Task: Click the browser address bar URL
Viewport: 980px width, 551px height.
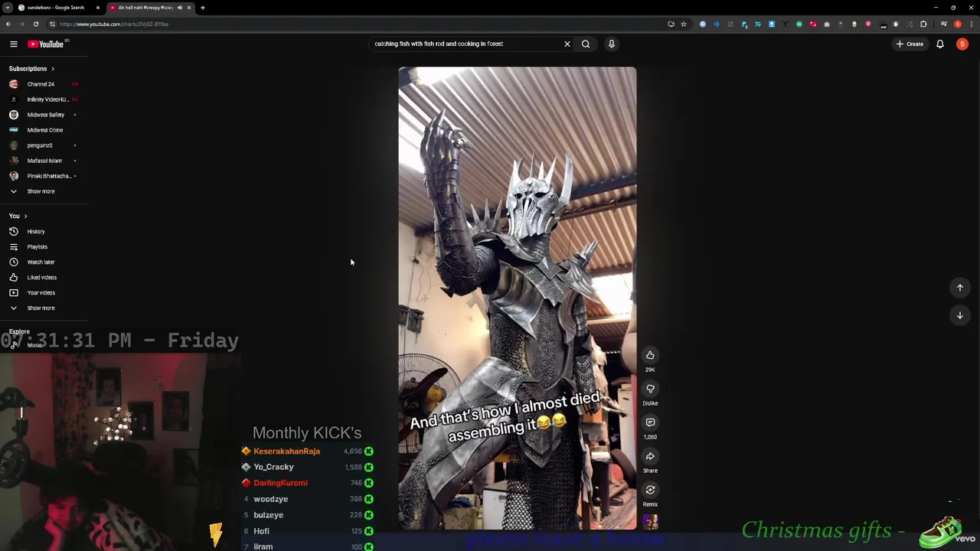Action: (114, 24)
